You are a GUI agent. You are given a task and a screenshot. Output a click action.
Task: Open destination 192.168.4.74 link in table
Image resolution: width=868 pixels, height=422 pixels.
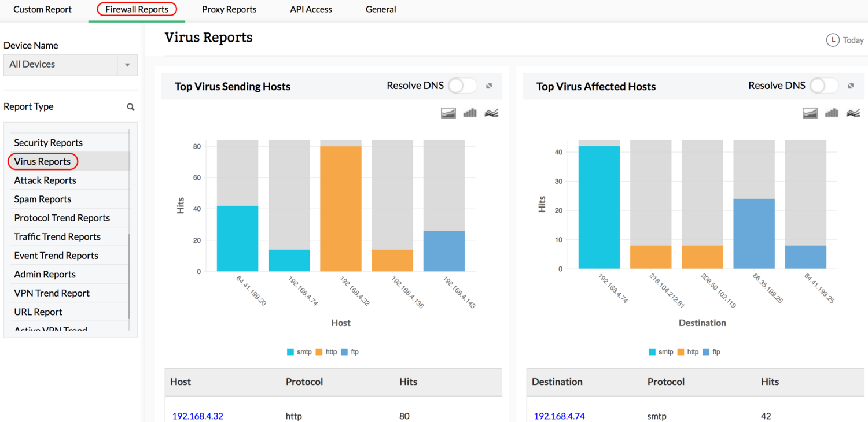[559, 416]
